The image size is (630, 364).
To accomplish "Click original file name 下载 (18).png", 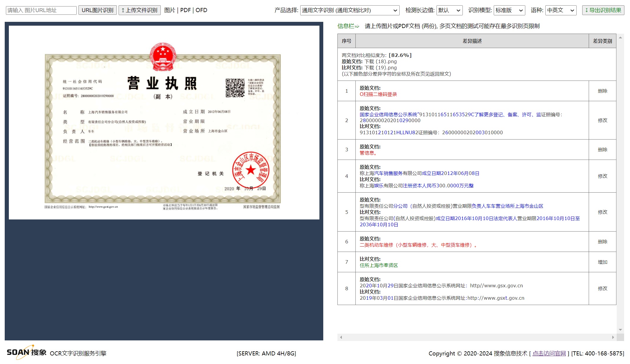I will coord(380,61).
